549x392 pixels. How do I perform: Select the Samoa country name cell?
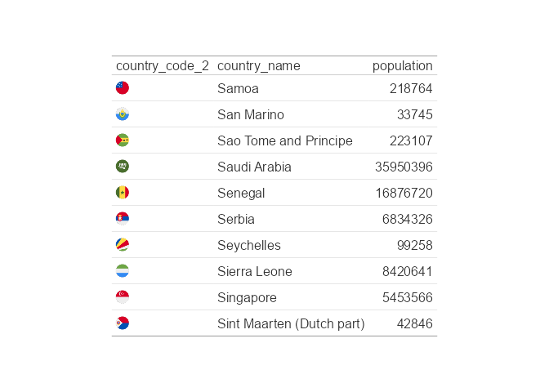pos(238,88)
